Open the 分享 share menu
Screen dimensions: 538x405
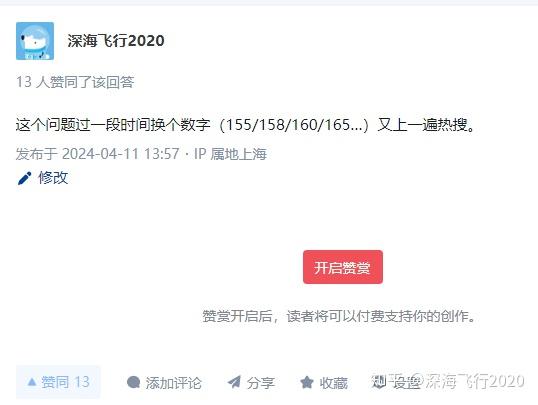pos(260,383)
